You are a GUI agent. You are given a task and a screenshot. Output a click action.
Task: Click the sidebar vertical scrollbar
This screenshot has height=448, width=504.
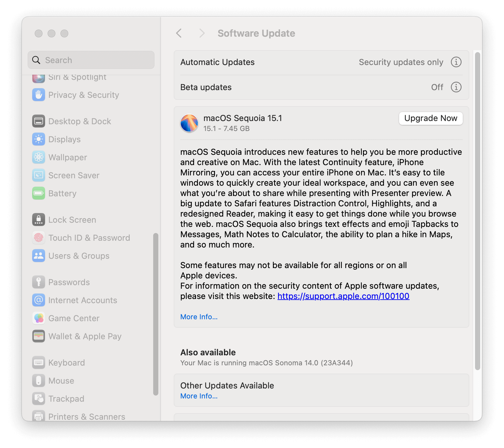click(x=156, y=314)
